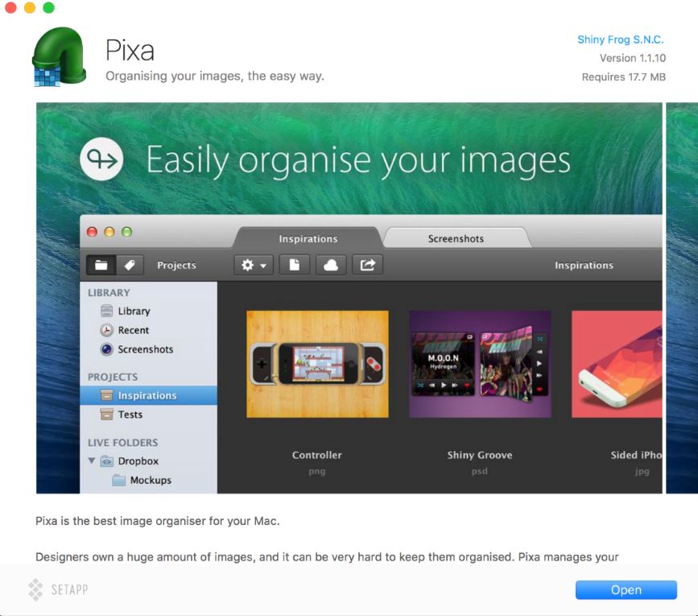698x616 pixels.
Task: Click the Pixa green pipe app icon
Action: pos(60,56)
